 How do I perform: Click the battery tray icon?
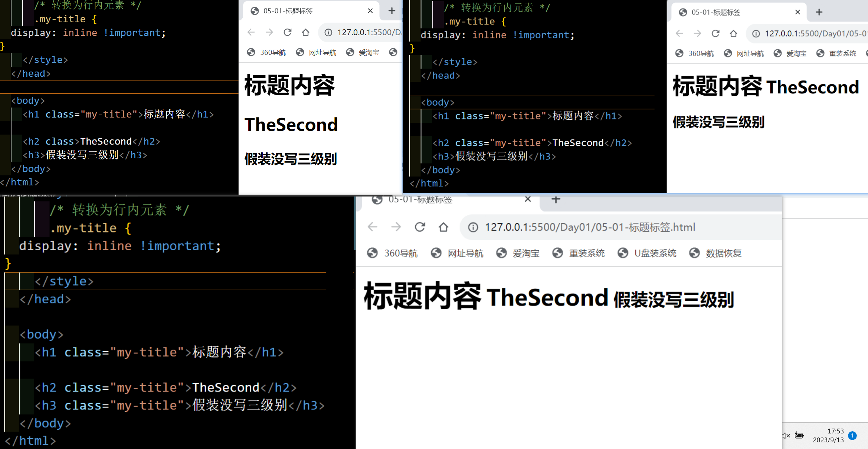[799, 436]
